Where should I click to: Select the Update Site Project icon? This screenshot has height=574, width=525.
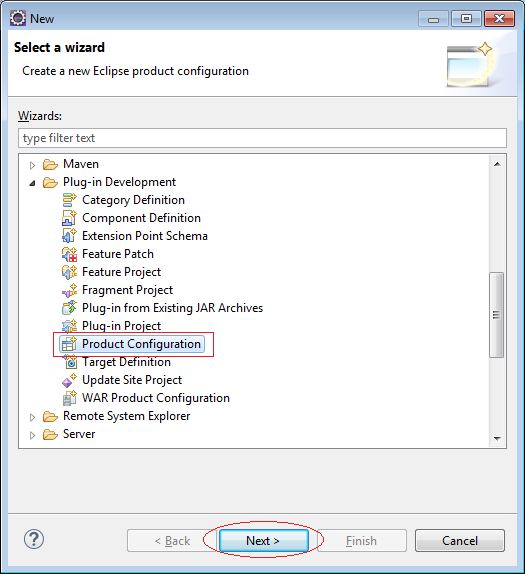pos(69,380)
